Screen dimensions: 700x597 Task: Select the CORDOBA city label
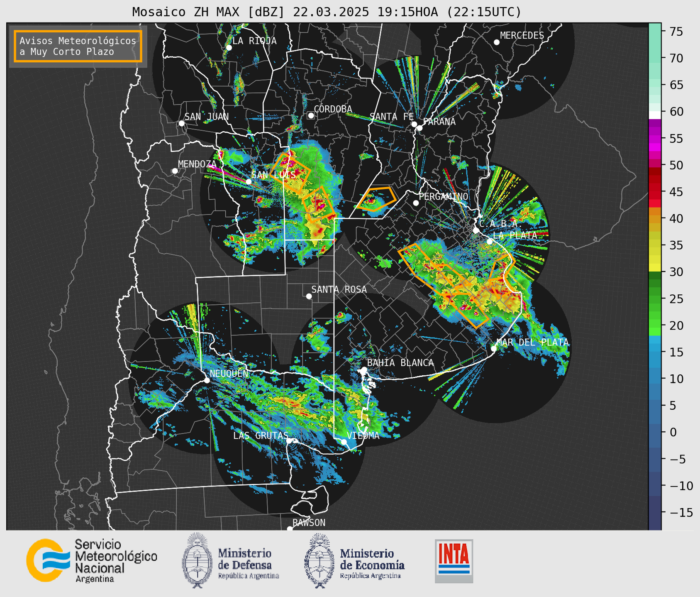[333, 109]
